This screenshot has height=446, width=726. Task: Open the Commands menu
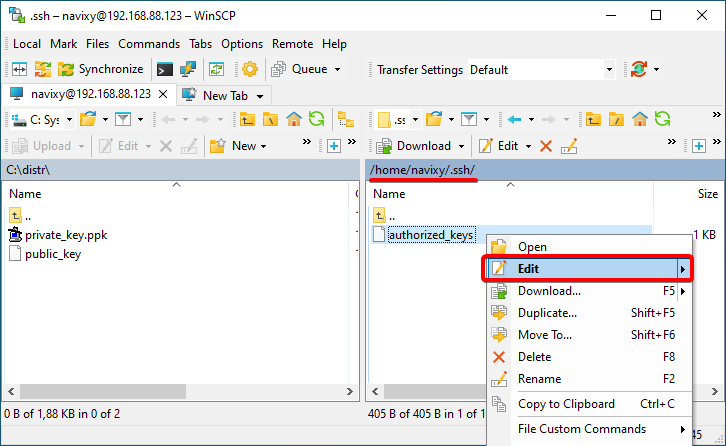pos(149,44)
